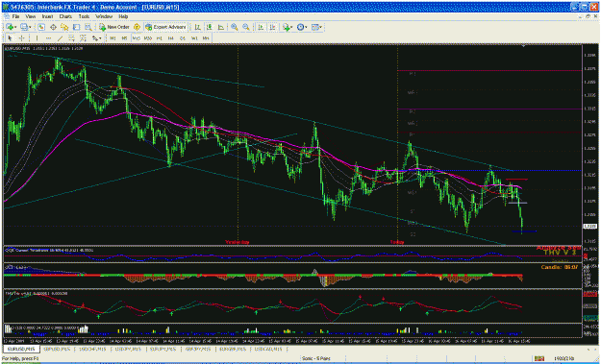Open the Indicators list dropdown
The image size is (601, 364).
[x=287, y=27]
